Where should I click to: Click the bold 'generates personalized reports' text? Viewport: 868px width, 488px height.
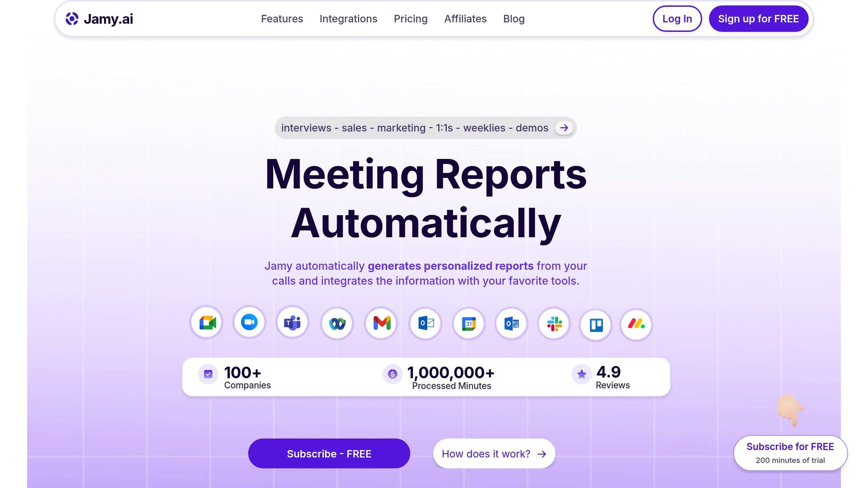(451, 266)
